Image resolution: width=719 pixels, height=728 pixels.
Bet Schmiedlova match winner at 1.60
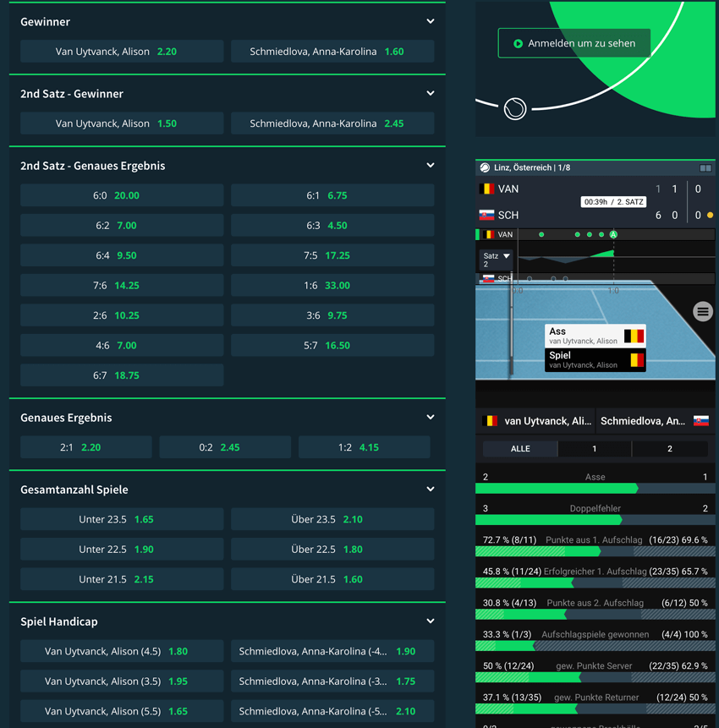(332, 52)
